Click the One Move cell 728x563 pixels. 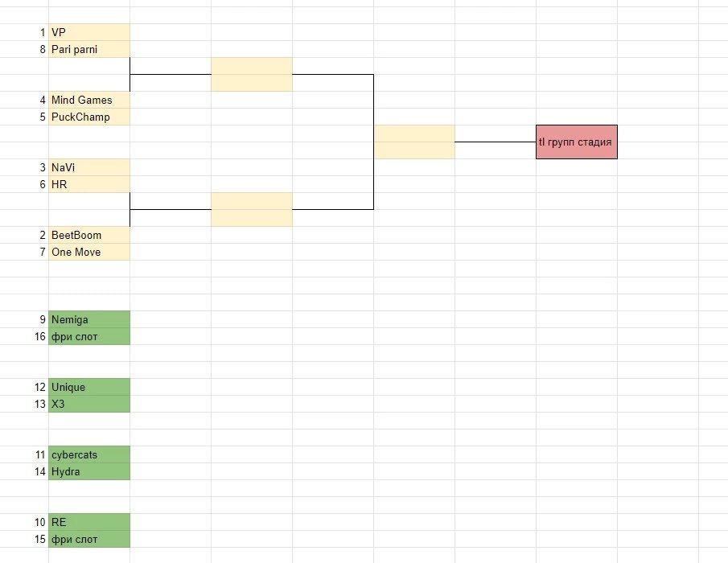click(88, 252)
